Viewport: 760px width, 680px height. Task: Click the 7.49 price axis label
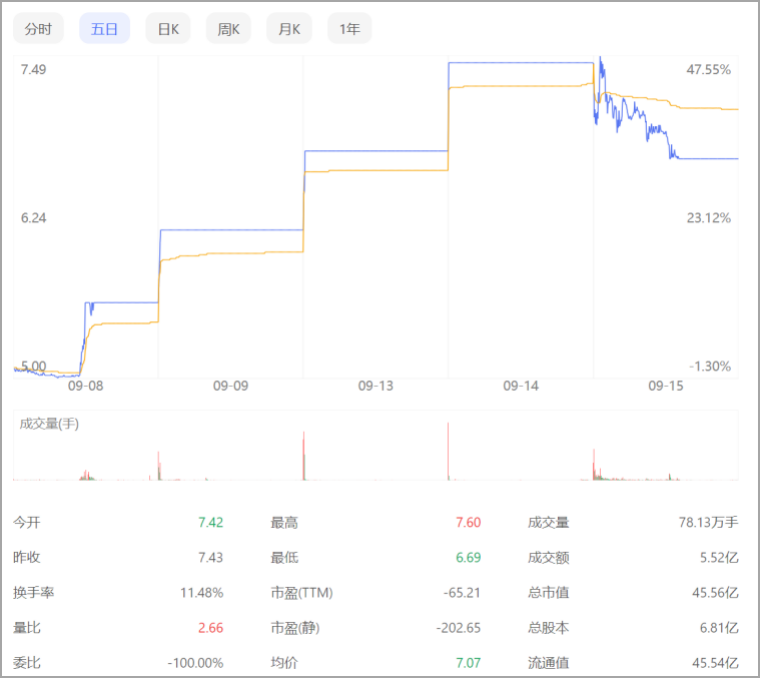pyautogui.click(x=33, y=70)
